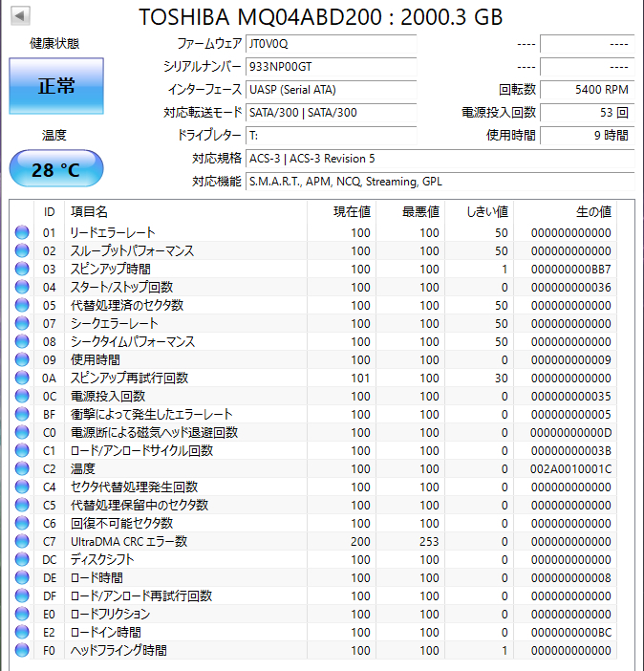Click status orb for 03 スピンアップ時間
The height and width of the screenshot is (671, 644).
[22, 269]
